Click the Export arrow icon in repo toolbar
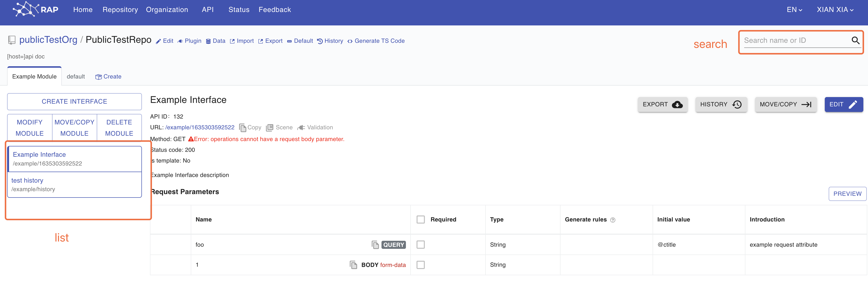Image resolution: width=868 pixels, height=286 pixels. pyautogui.click(x=260, y=41)
